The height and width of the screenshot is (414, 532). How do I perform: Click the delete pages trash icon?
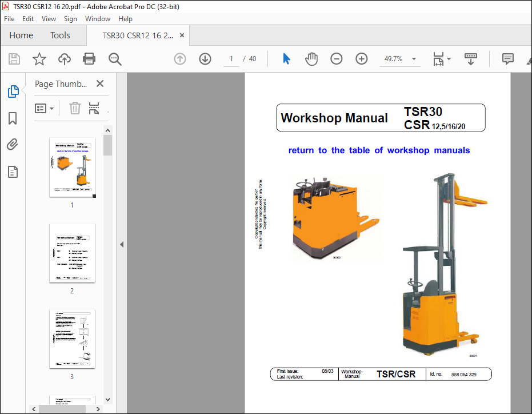(x=75, y=108)
